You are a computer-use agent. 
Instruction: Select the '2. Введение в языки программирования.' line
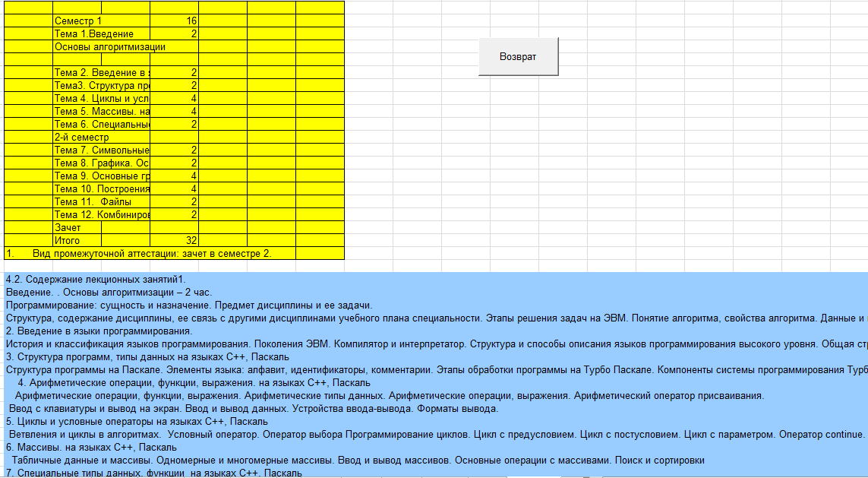(x=99, y=331)
